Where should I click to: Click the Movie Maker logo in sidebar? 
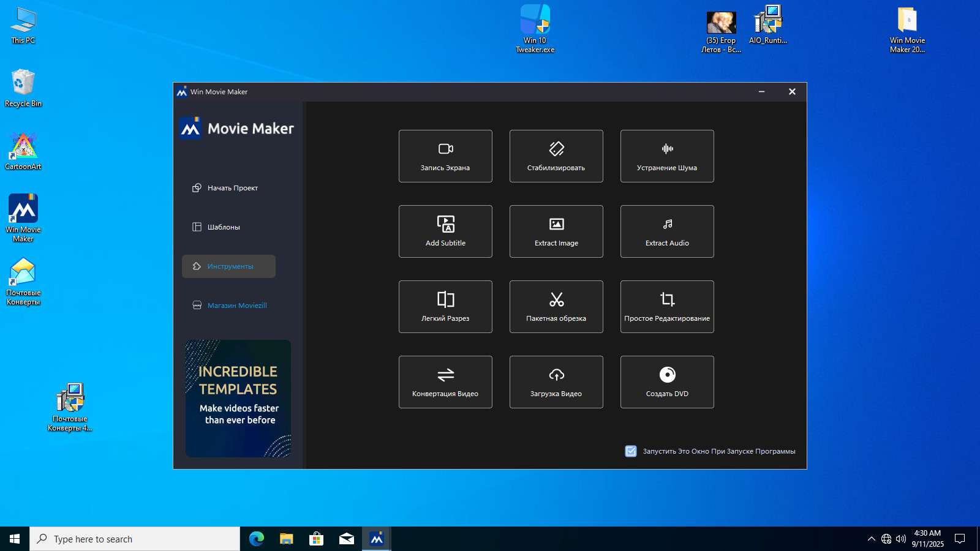237,129
